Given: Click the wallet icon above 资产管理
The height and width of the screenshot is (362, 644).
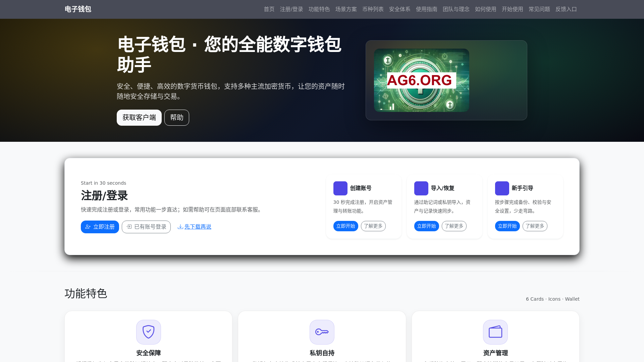Looking at the screenshot, I should pyautogui.click(x=495, y=332).
